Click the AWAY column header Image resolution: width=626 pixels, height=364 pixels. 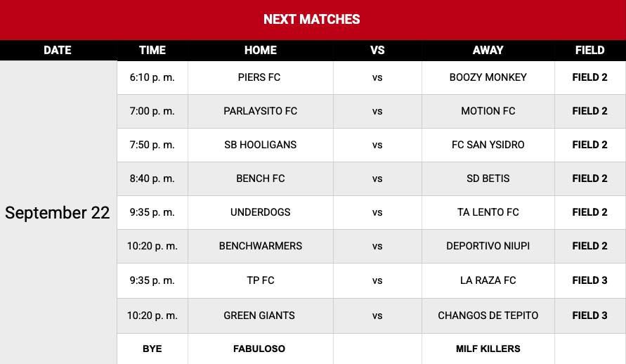[488, 51]
